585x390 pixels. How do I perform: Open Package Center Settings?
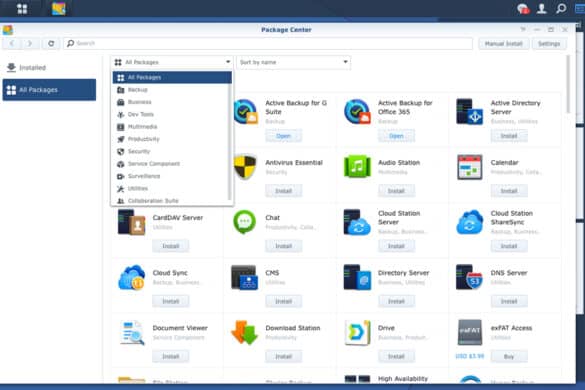(549, 44)
